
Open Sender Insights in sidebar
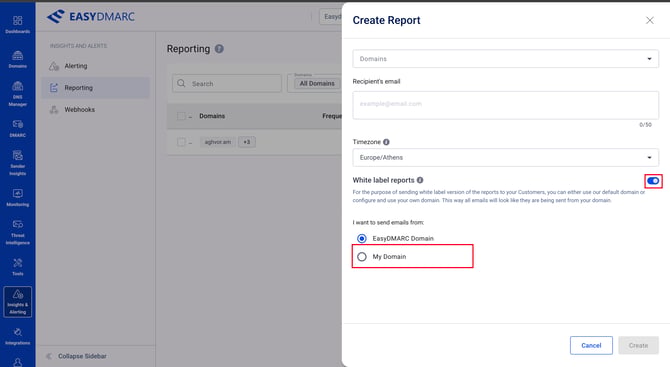[18, 163]
